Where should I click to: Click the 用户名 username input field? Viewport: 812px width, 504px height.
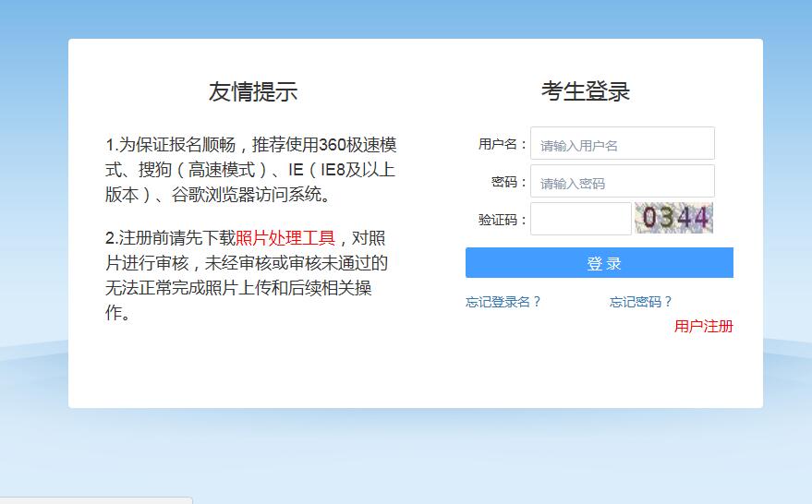coord(622,144)
